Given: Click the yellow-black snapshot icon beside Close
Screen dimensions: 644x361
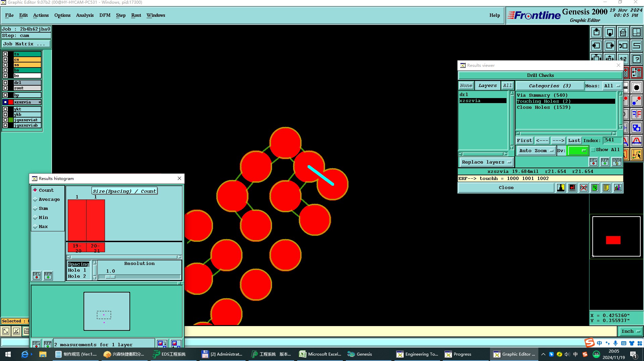Looking at the screenshot, I should [561, 188].
